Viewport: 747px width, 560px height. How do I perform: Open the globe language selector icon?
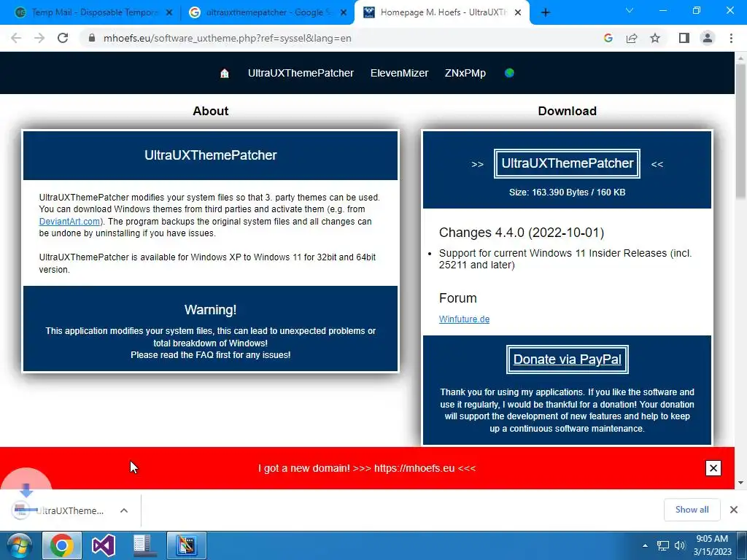tap(509, 73)
